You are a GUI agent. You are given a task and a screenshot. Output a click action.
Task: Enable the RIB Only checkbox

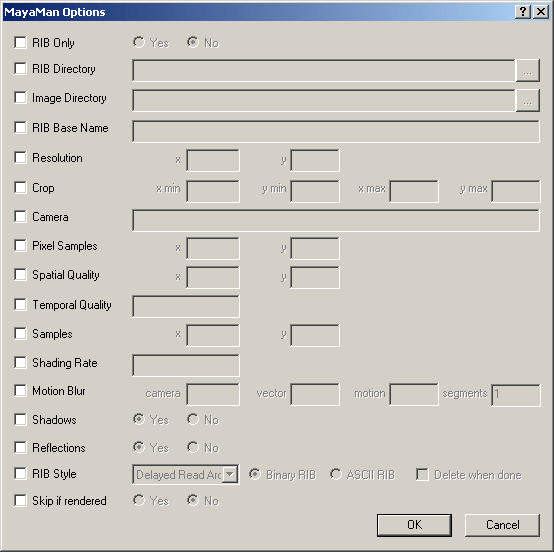[x=20, y=42]
